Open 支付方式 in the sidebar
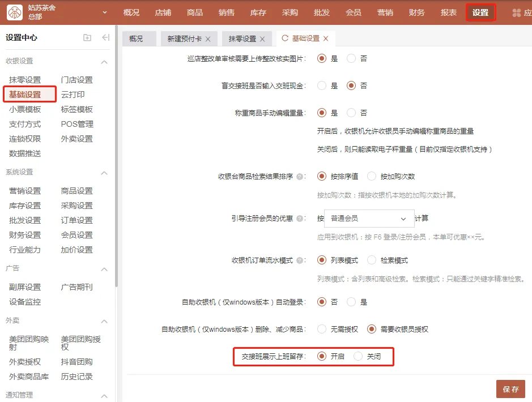532x402 pixels. tap(25, 124)
